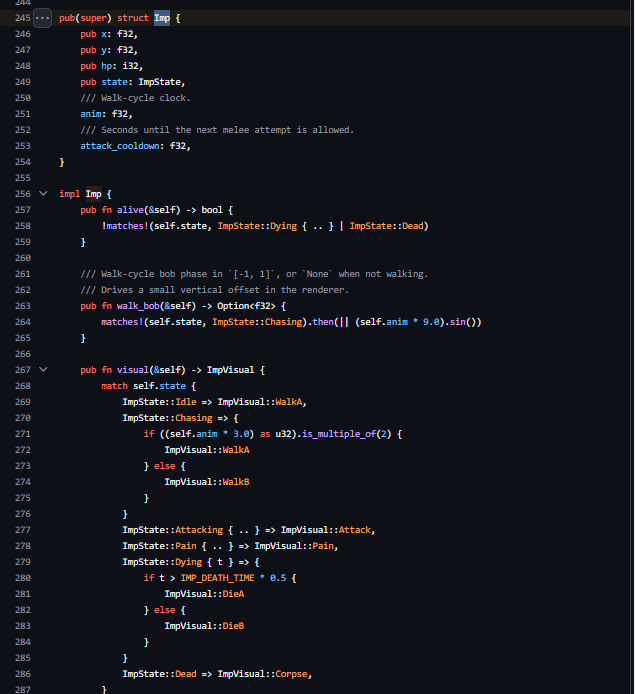The height and width of the screenshot is (694, 635).
Task: Click the Imp symbol in impl line
Action: (x=93, y=194)
